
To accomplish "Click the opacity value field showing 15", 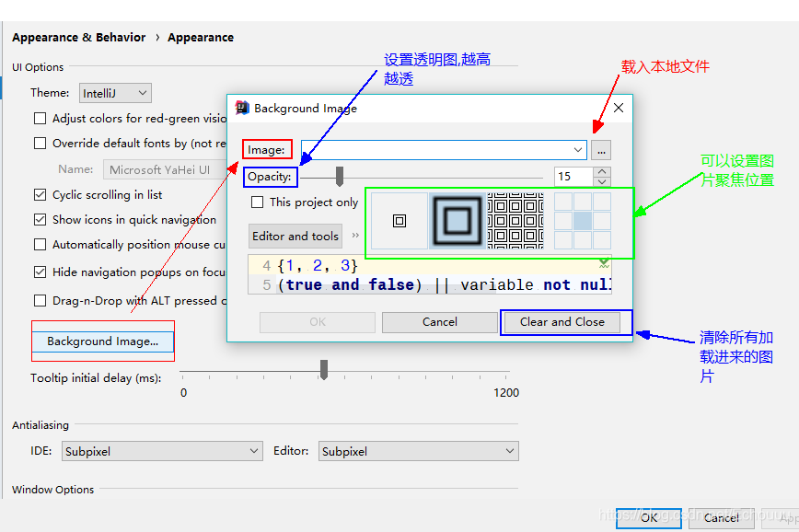I will tap(573, 177).
